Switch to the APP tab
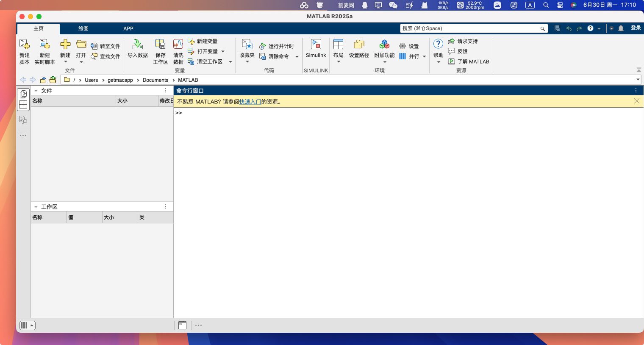This screenshot has width=644, height=345. 128,28
